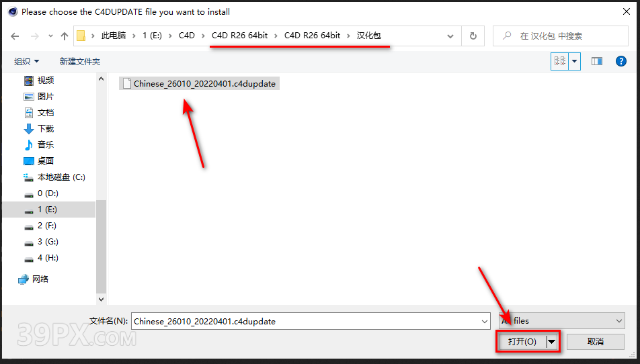This screenshot has height=364, width=640.
Task: Click the 取消 cancel button
Action: pos(595,342)
